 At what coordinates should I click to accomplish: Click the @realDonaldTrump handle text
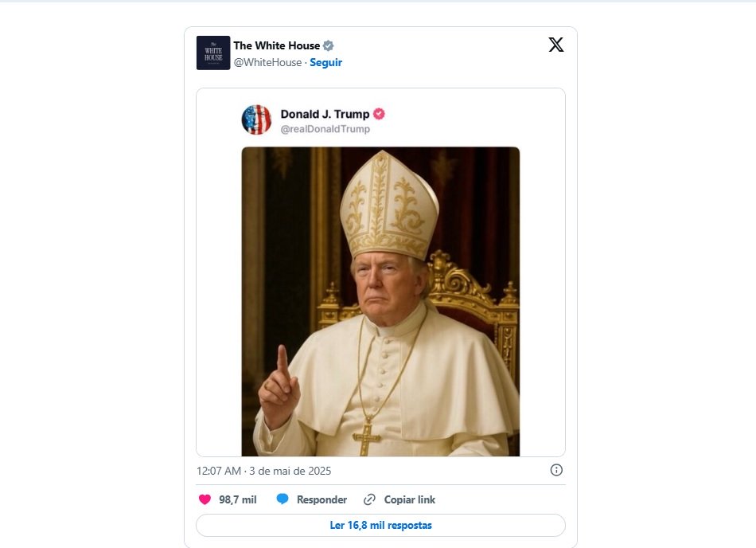[325, 129]
